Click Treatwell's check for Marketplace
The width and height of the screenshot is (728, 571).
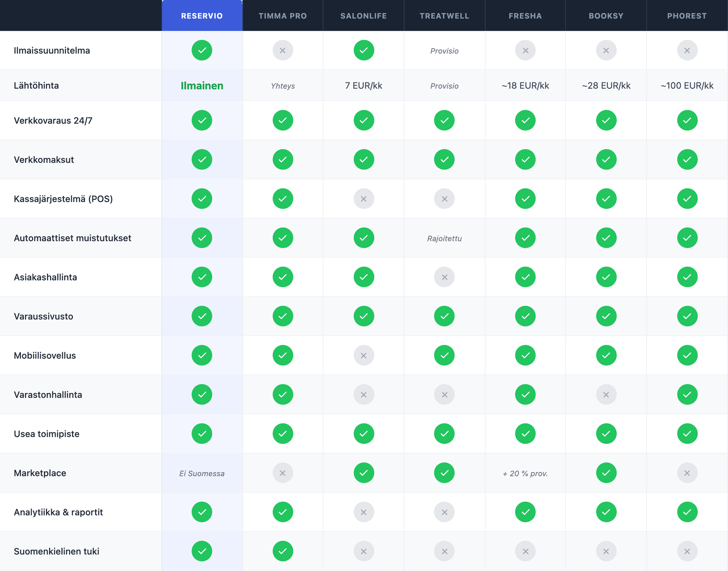(444, 473)
